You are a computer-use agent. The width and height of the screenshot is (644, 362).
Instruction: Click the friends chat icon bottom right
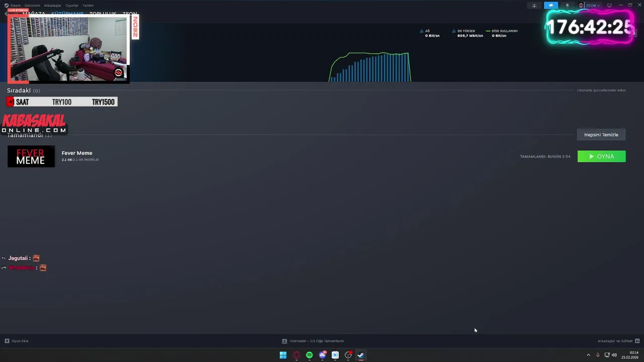tap(637, 341)
